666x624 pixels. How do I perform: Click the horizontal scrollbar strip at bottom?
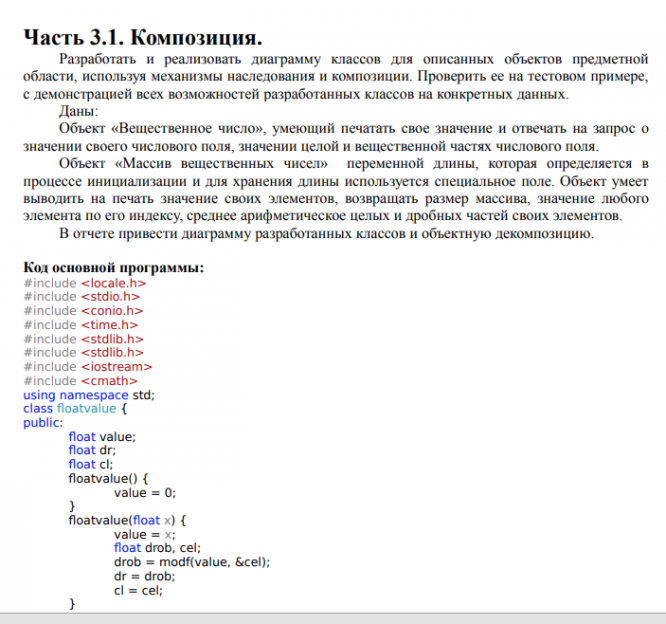pyautogui.click(x=333, y=618)
